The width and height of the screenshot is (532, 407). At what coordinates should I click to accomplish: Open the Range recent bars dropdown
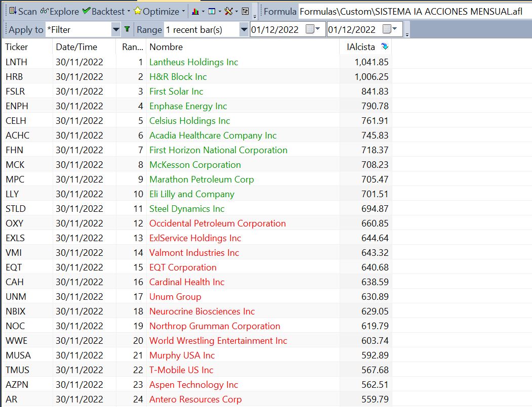(x=243, y=29)
